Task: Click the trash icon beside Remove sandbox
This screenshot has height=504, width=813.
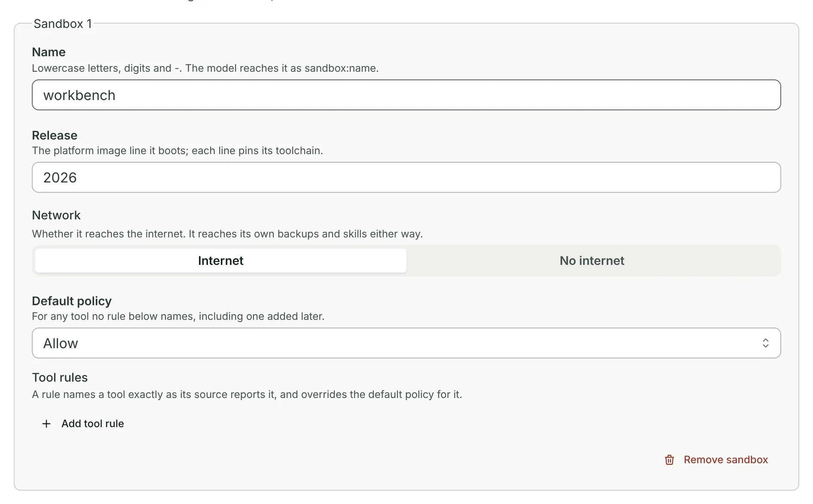Action: coord(669,460)
